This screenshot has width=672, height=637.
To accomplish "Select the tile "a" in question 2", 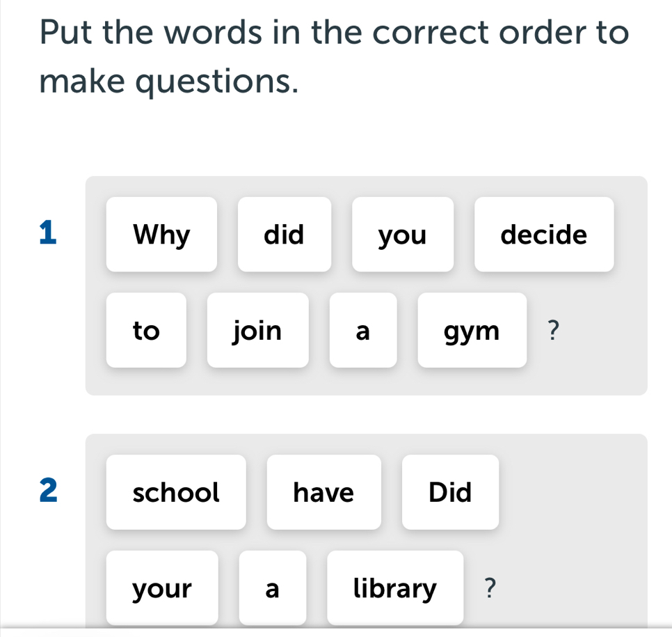I will [x=273, y=588].
